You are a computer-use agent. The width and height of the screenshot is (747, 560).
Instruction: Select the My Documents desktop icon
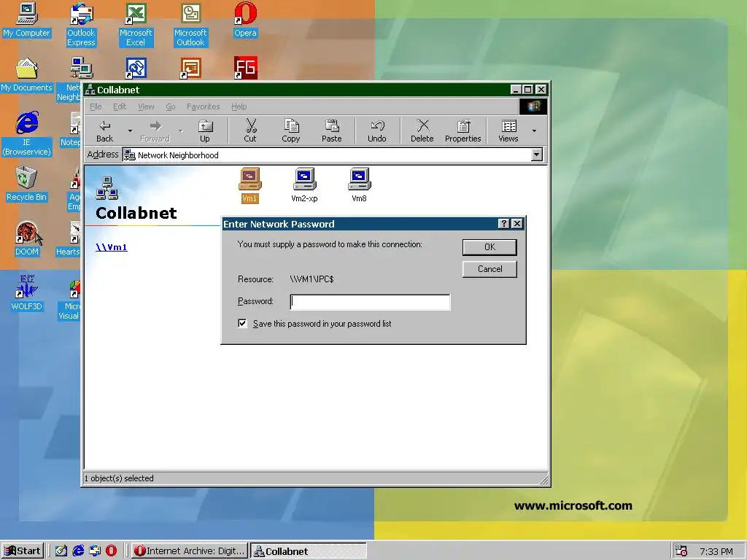[x=27, y=75]
